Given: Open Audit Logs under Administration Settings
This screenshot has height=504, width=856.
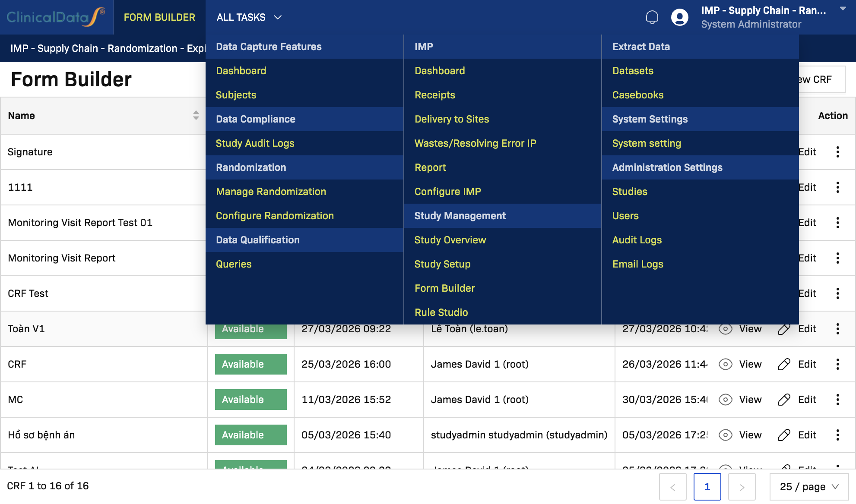Looking at the screenshot, I should pos(637,240).
